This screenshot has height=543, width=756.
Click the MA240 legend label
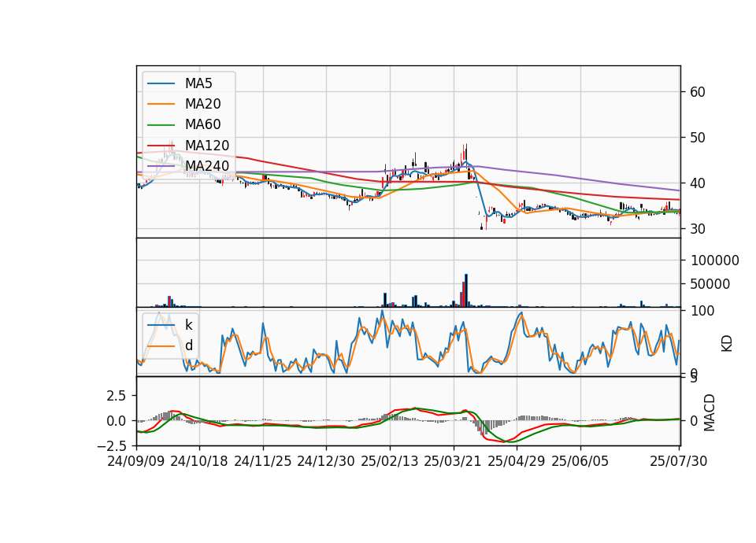[x=207, y=166]
